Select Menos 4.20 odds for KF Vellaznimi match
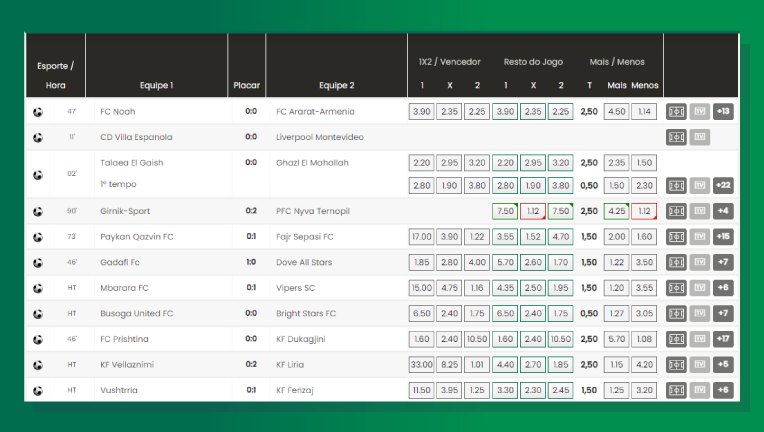Image resolution: width=764 pixels, height=432 pixels. click(644, 364)
